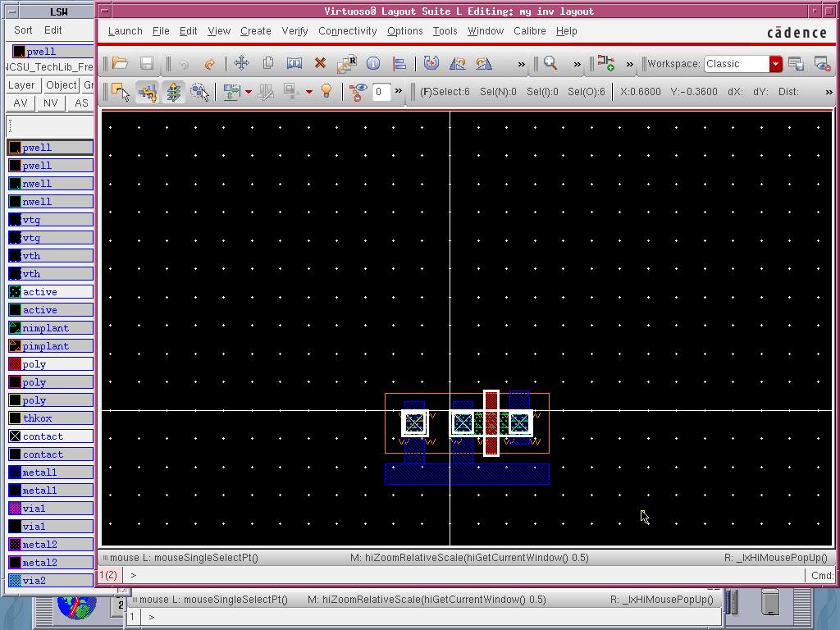Expand overflow chevron after Dist: label
This screenshot has height=630, width=840.
click(829, 92)
